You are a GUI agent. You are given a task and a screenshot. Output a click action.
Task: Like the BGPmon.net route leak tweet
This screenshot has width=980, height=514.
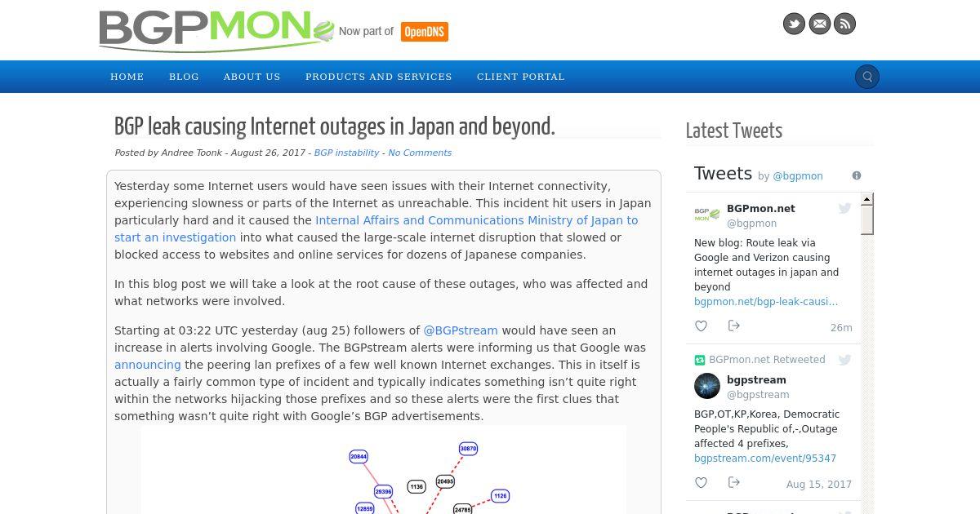pos(701,326)
